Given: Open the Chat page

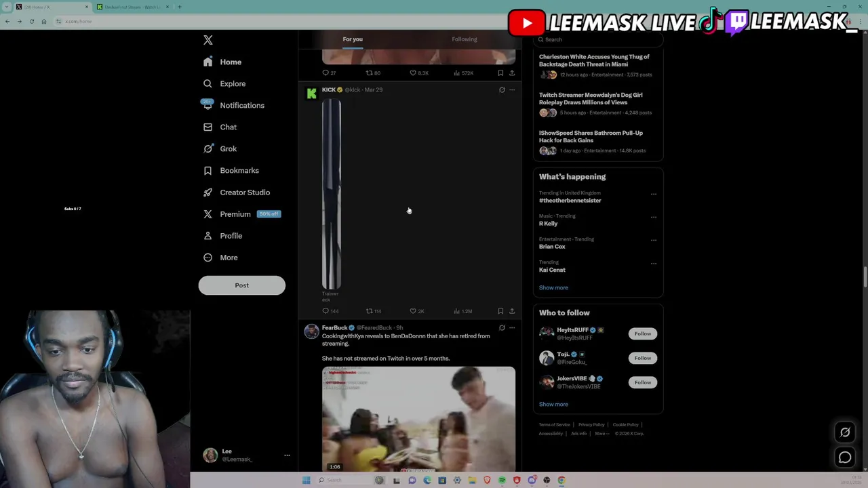Looking at the screenshot, I should [220, 127].
